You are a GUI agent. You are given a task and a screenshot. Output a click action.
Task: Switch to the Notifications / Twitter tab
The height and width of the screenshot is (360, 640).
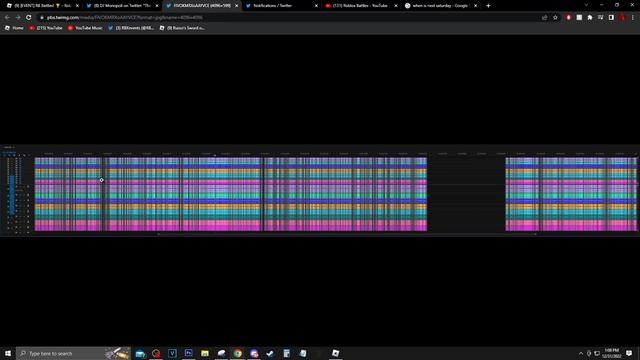[x=281, y=6]
